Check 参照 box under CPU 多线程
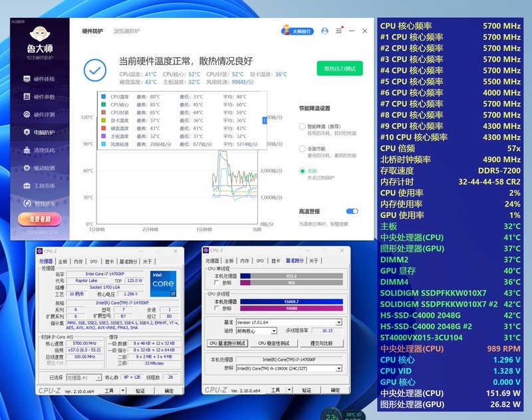 pos(217,308)
